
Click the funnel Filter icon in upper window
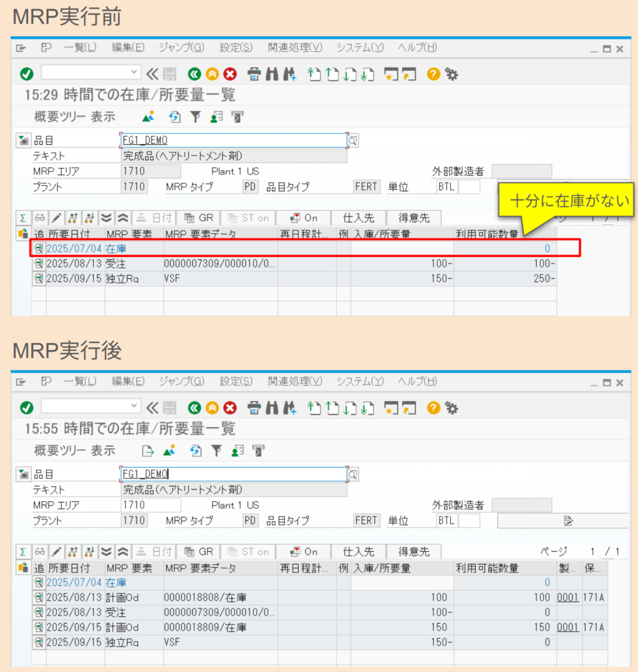pyautogui.click(x=196, y=117)
